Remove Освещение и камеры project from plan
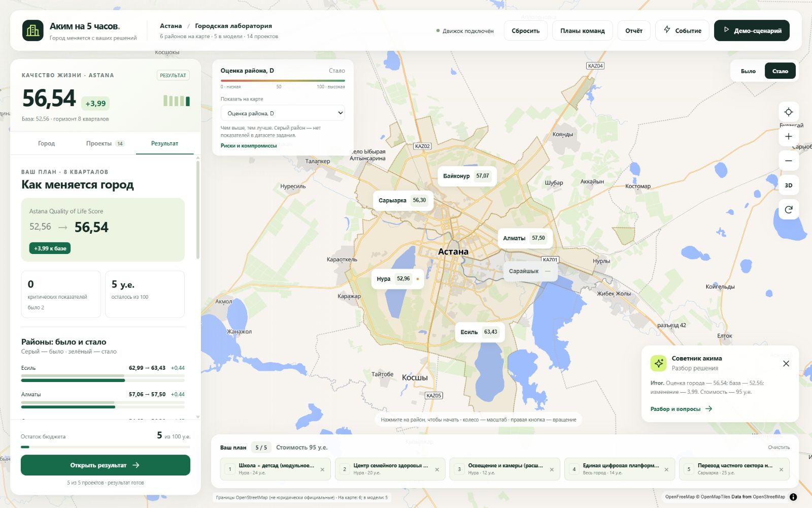This screenshot has height=508, width=812. point(552,469)
